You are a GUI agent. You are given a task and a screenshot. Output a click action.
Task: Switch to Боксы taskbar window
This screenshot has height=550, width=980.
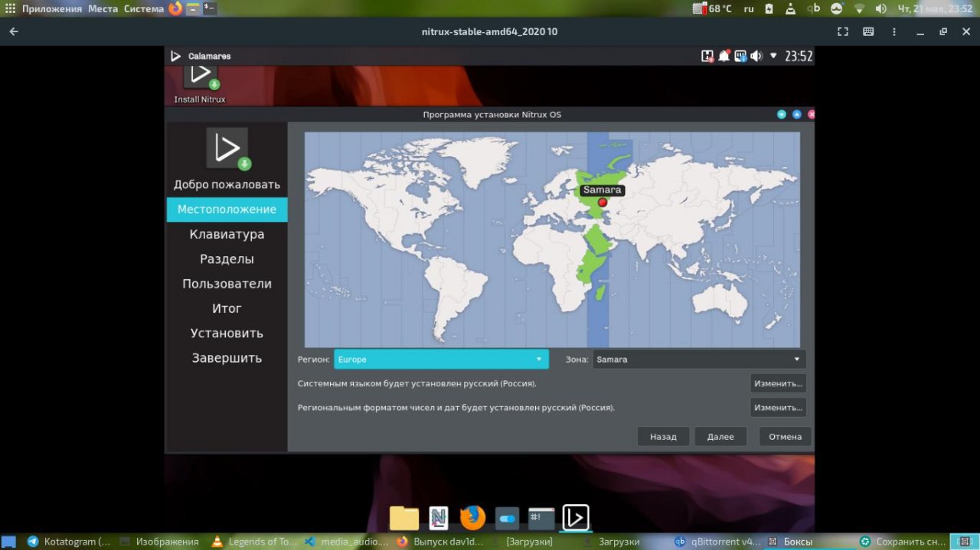pyautogui.click(x=810, y=542)
